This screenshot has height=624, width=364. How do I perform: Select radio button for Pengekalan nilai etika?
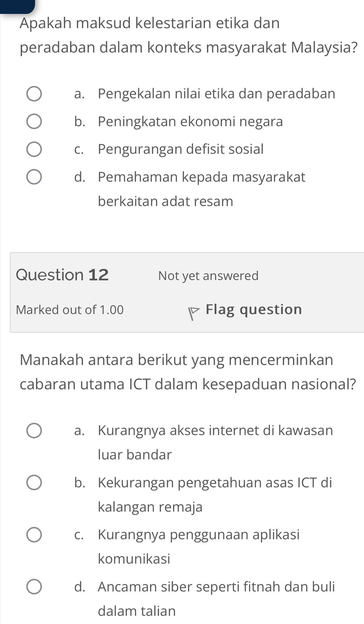point(34,94)
